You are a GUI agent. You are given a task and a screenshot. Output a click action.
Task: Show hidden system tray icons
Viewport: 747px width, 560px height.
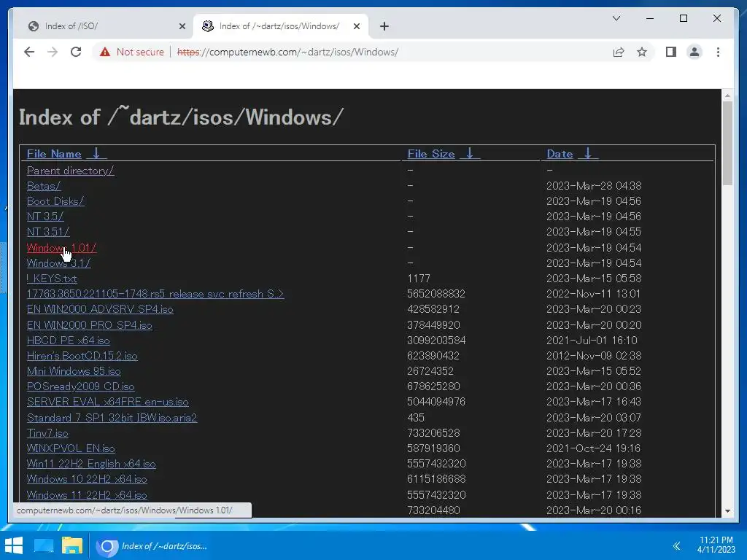coord(676,545)
